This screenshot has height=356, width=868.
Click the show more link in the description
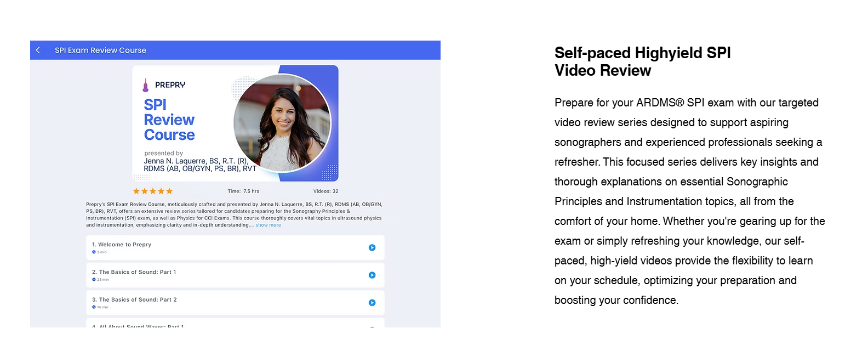pos(268,225)
